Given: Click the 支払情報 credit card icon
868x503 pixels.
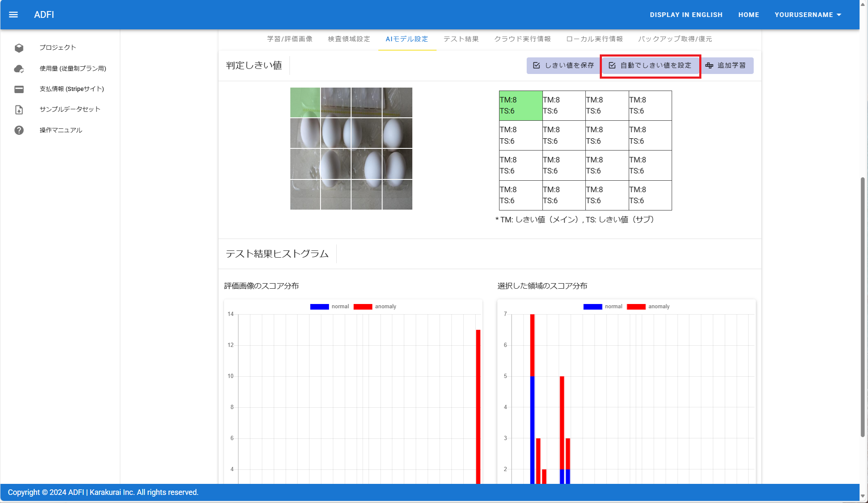Looking at the screenshot, I should [19, 89].
